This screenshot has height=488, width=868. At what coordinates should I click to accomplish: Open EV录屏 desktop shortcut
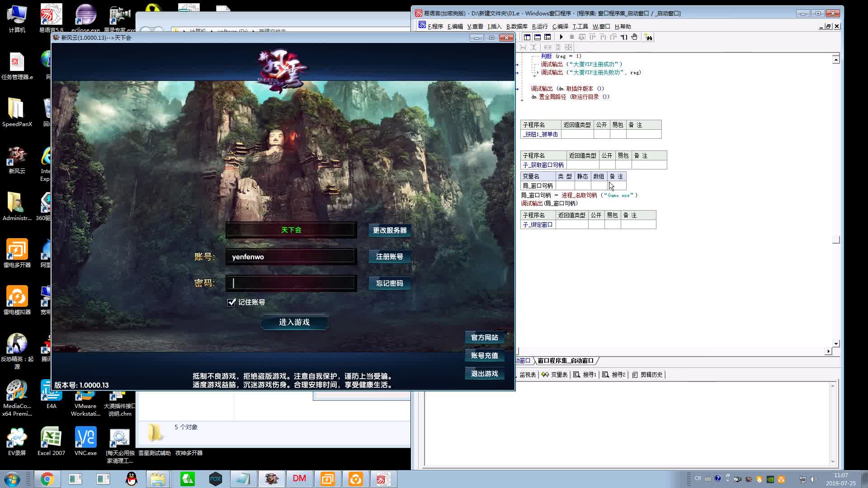coord(17,441)
